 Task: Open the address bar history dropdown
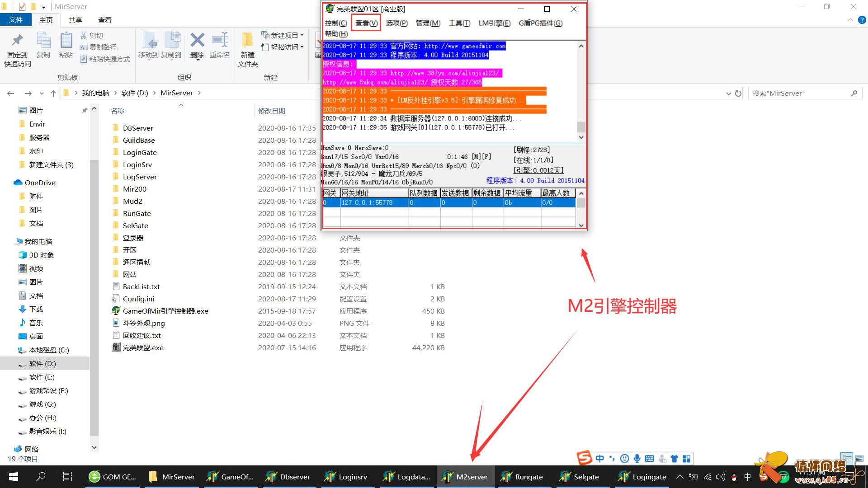(728, 94)
